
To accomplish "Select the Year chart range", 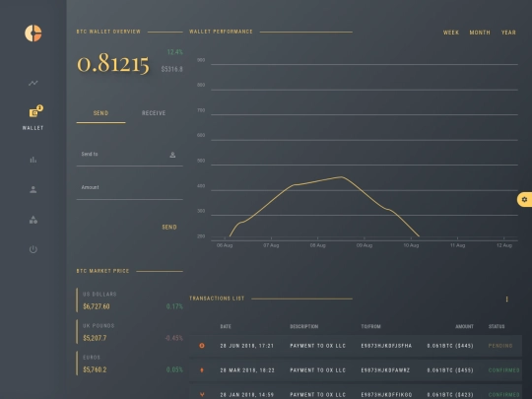I will (508, 33).
